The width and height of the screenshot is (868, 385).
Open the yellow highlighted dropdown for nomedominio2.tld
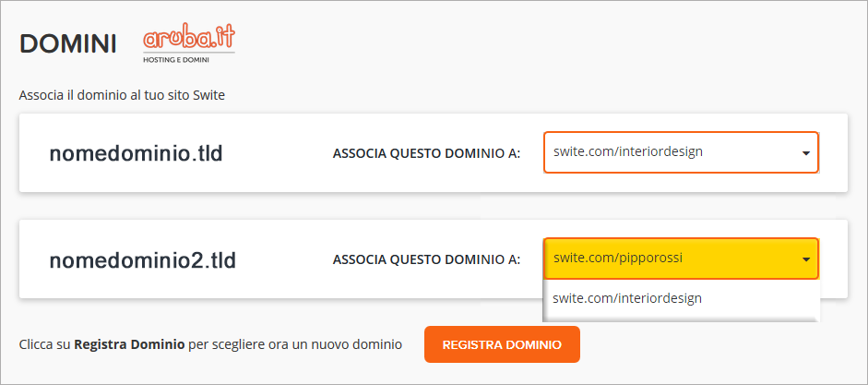click(x=681, y=259)
